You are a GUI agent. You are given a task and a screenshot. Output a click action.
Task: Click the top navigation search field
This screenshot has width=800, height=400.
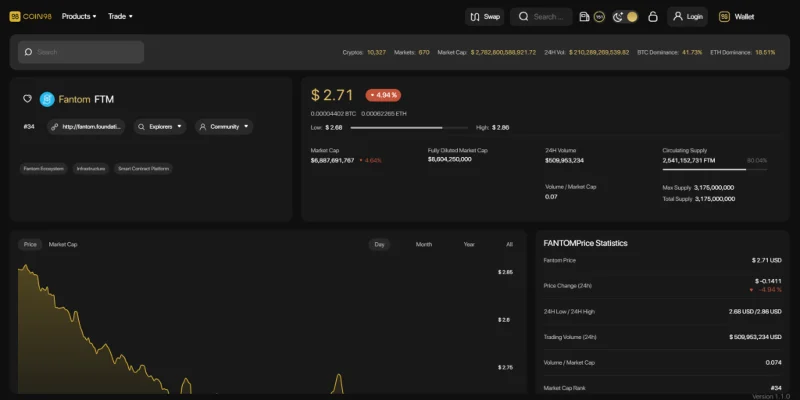coord(541,17)
